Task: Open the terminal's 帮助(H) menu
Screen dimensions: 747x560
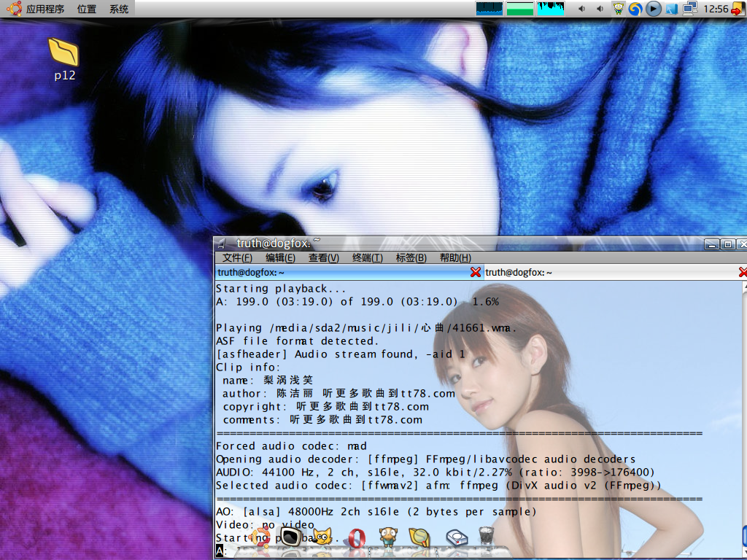Action: 455,257
